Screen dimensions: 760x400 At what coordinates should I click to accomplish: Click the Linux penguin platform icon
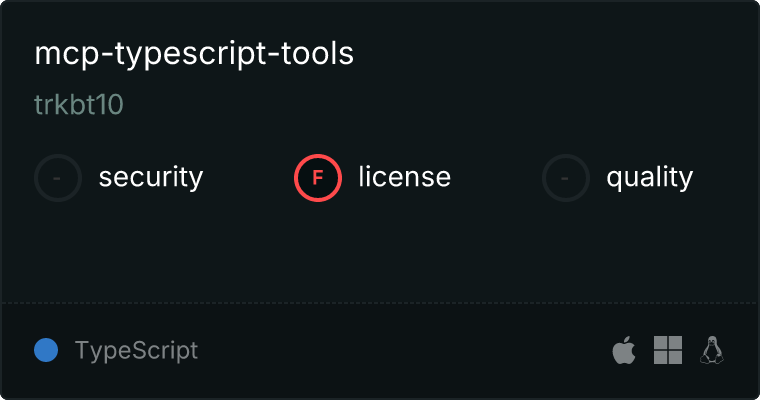[712, 350]
